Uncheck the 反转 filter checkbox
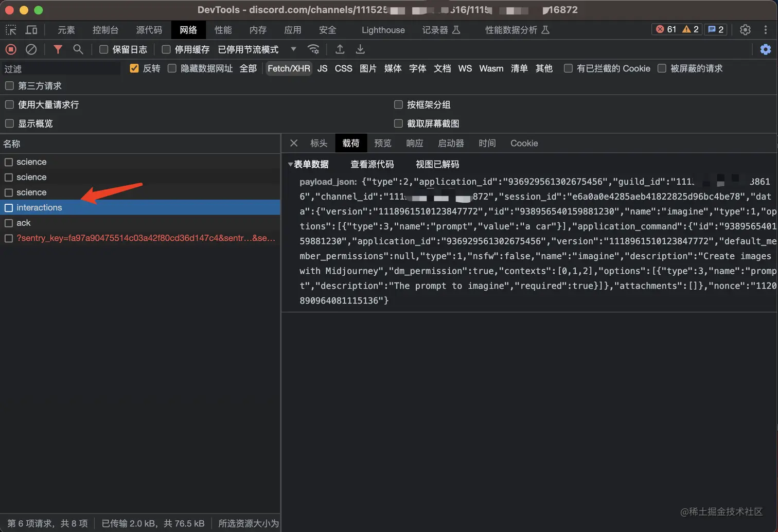Viewport: 778px width, 532px height. pyautogui.click(x=134, y=68)
